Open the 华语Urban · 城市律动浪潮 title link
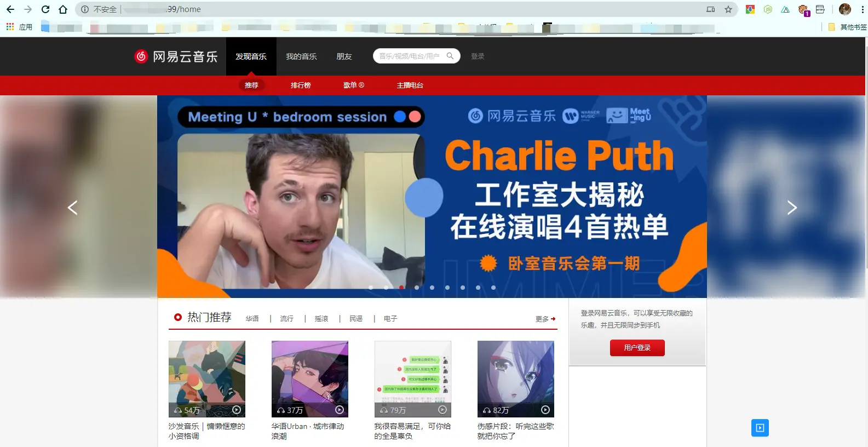This screenshot has height=447, width=868. [308, 431]
